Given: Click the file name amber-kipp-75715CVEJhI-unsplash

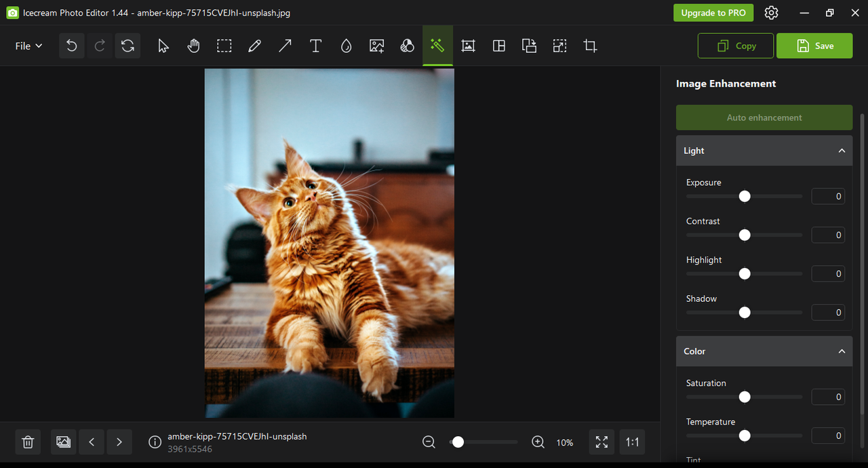Looking at the screenshot, I should click(237, 436).
